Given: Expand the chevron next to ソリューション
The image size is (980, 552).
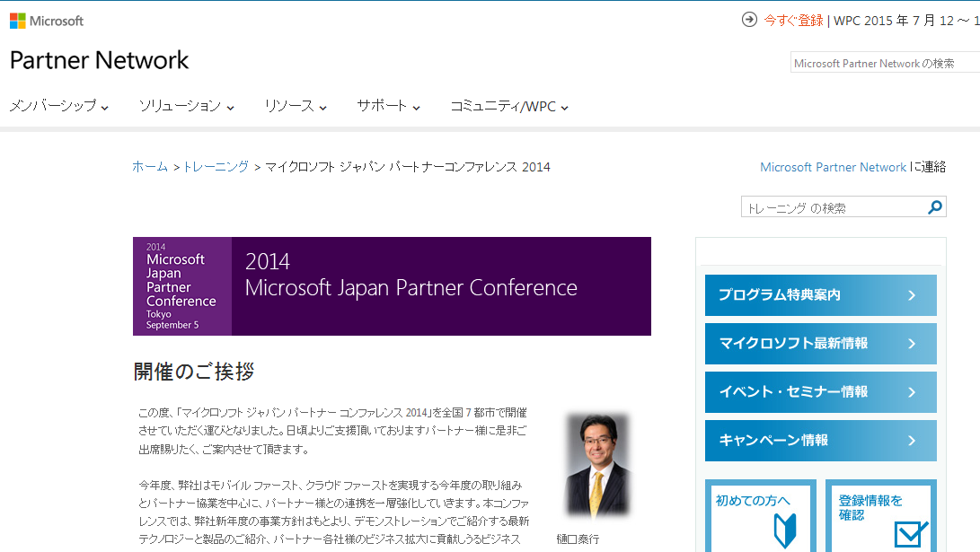Looking at the screenshot, I should 230,108.
